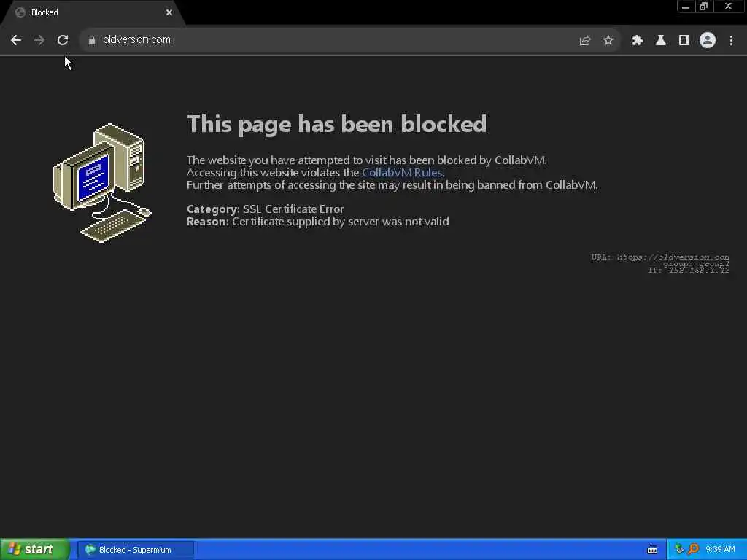This screenshot has height=560, width=747.
Task: Open the CollabVM Rules link
Action: (x=402, y=172)
